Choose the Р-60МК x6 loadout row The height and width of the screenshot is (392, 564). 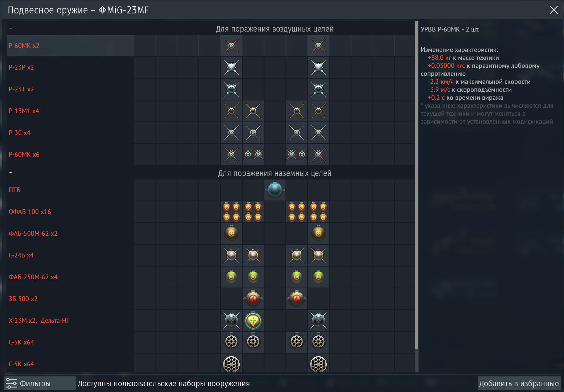24,154
